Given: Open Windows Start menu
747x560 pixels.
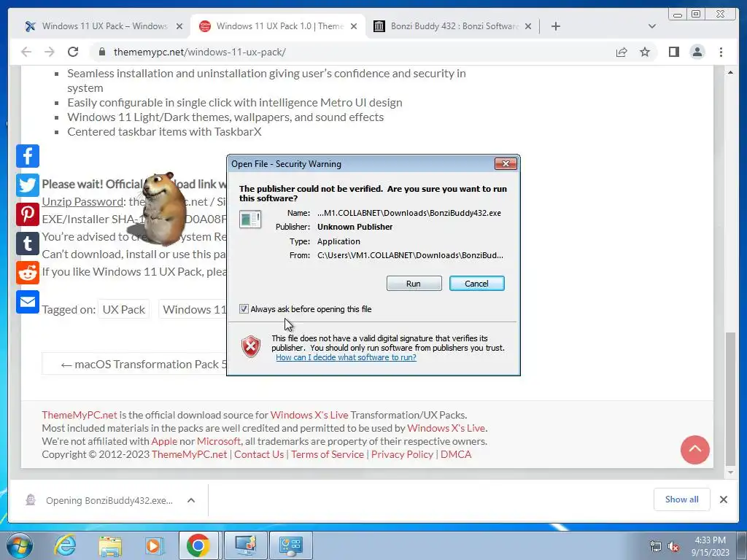Looking at the screenshot, I should click(20, 545).
